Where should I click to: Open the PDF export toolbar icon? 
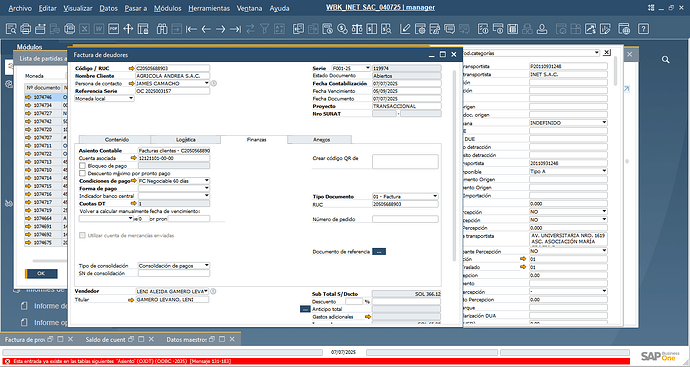coord(114,29)
